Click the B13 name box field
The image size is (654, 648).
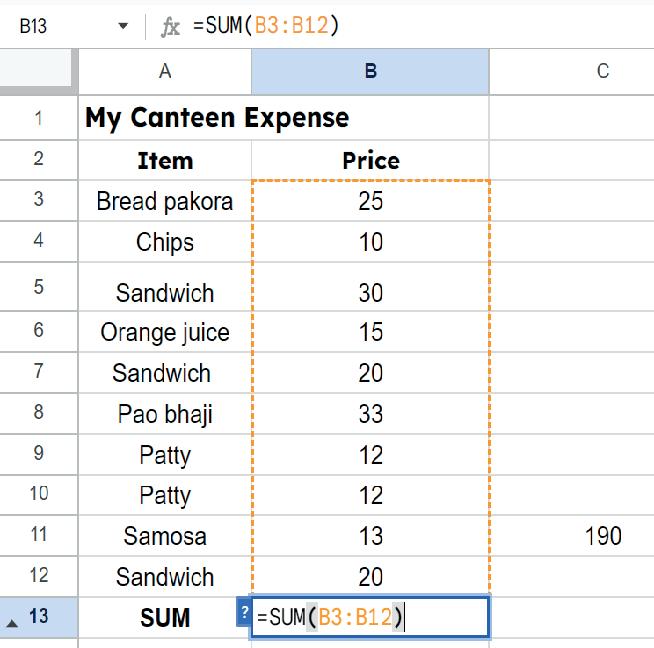tap(50, 27)
